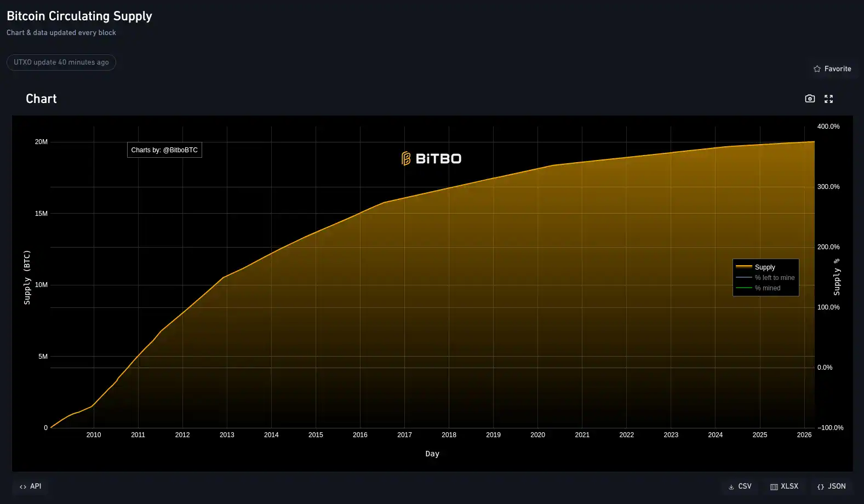The width and height of the screenshot is (864, 504).
Task: Click the 2013 x-axis label
Action: 227,435
